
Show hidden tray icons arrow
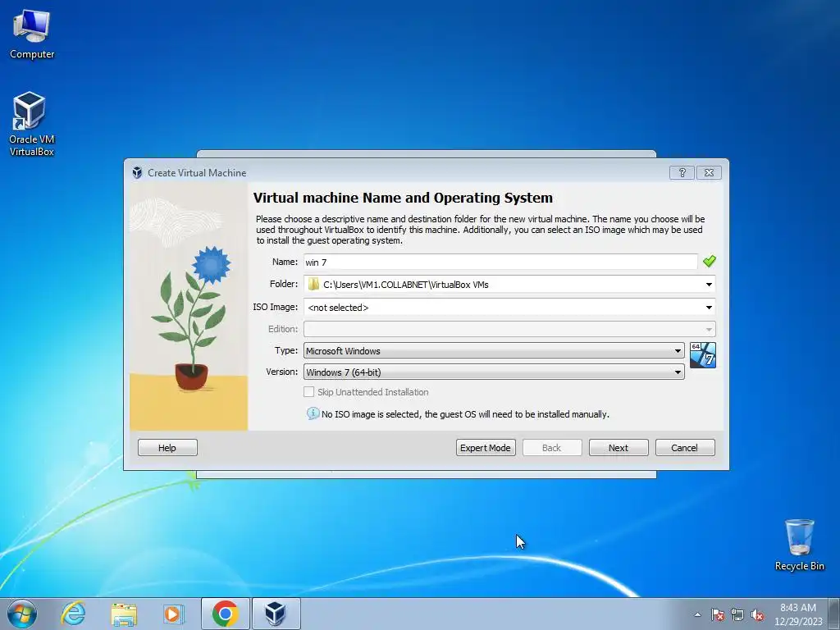click(x=697, y=614)
